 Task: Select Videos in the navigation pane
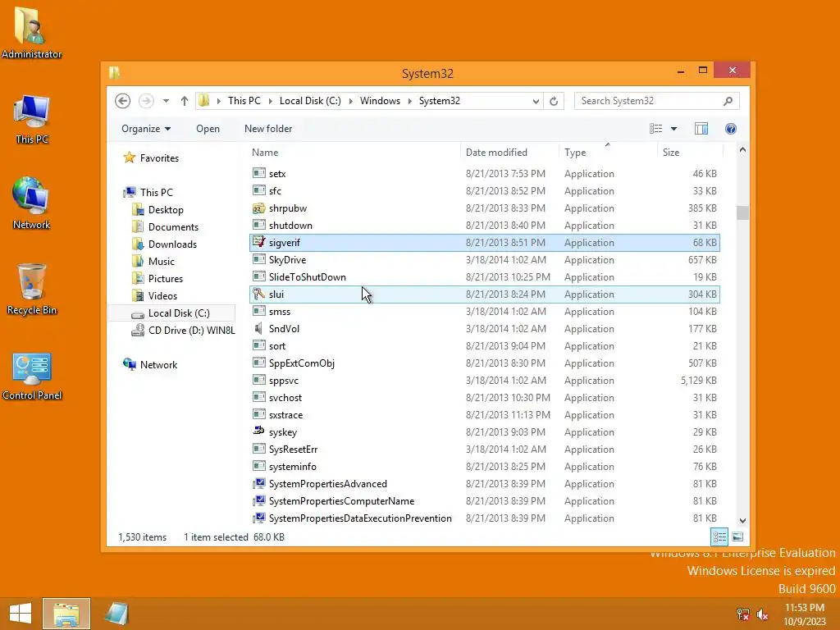tap(162, 295)
